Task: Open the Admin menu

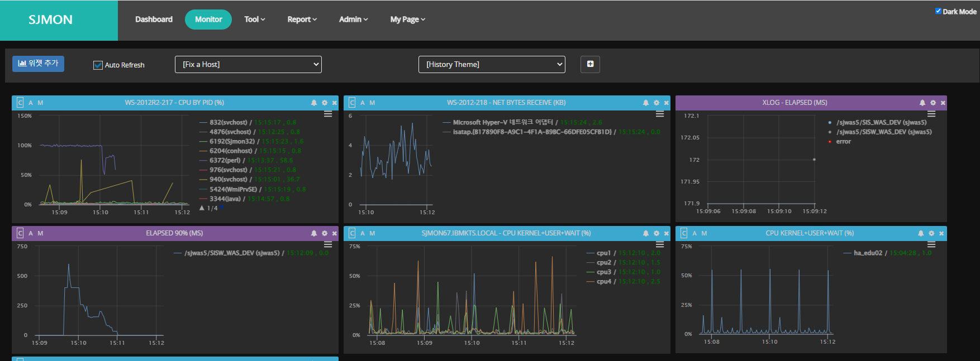Action: tap(353, 20)
